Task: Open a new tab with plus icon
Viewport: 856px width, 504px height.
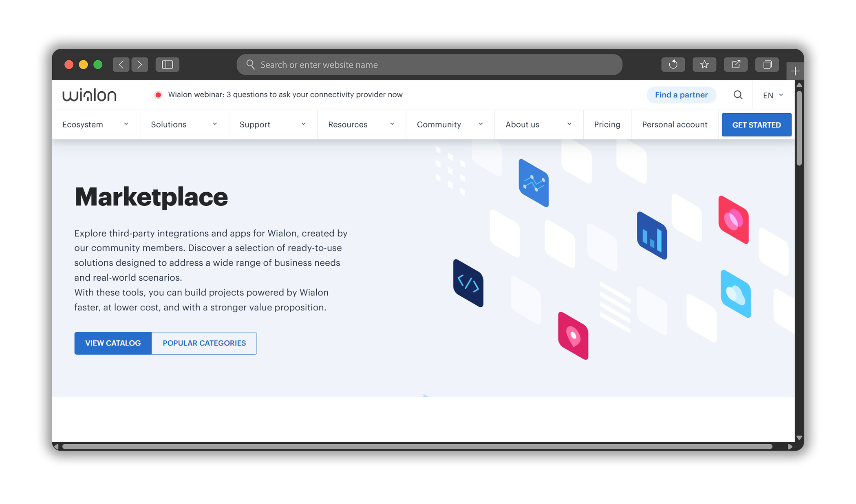Action: (795, 71)
